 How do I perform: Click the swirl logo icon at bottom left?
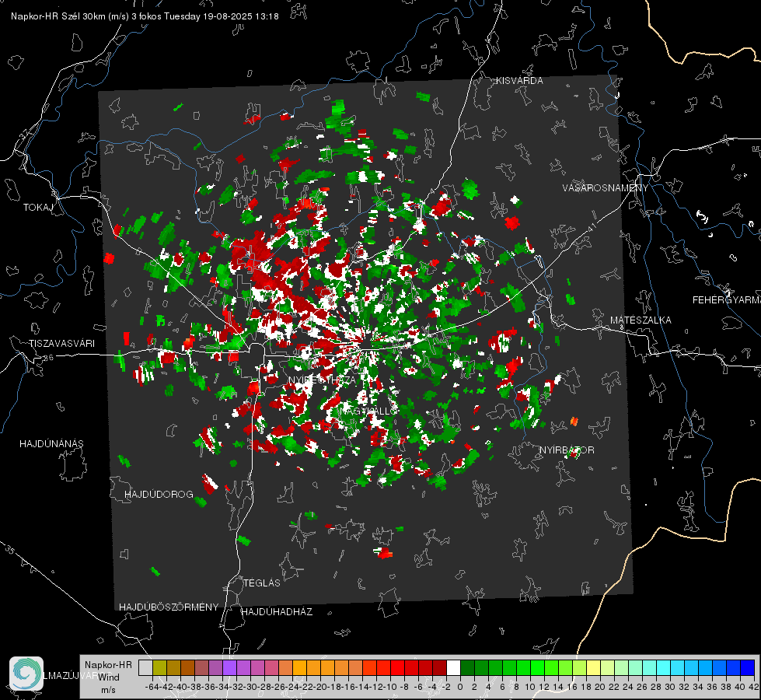pos(26,674)
